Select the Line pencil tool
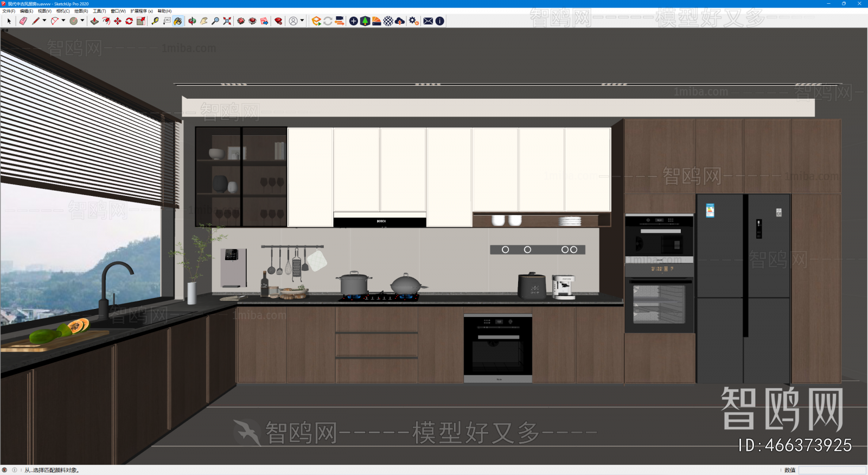Viewport: 868px width, 475px height. (36, 21)
